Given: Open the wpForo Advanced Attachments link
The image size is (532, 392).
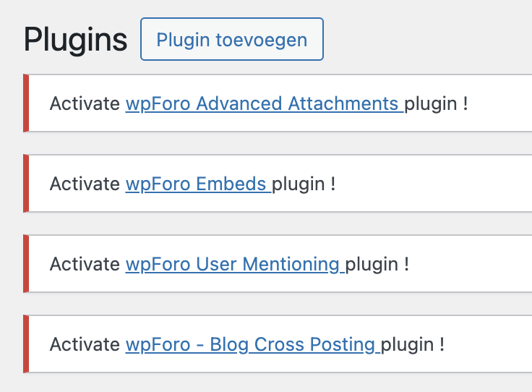Looking at the screenshot, I should [262, 103].
